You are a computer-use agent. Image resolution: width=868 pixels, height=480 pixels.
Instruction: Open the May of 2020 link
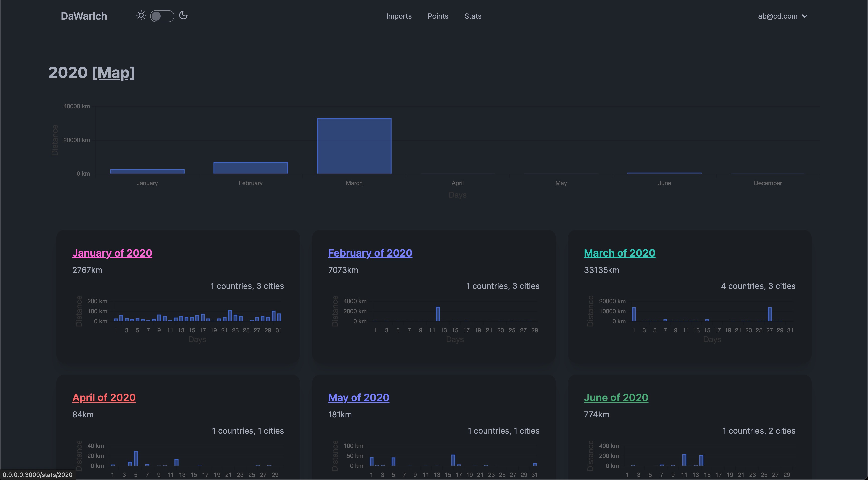point(358,397)
